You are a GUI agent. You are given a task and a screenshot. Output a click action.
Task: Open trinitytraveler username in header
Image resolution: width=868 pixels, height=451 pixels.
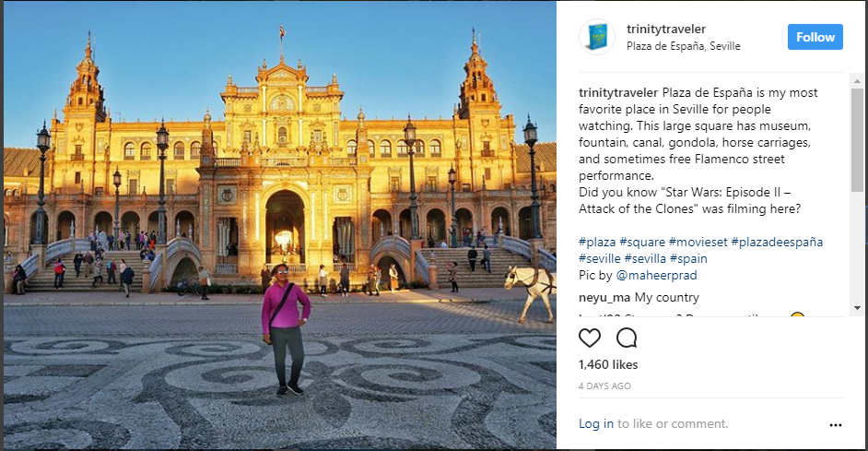(666, 29)
